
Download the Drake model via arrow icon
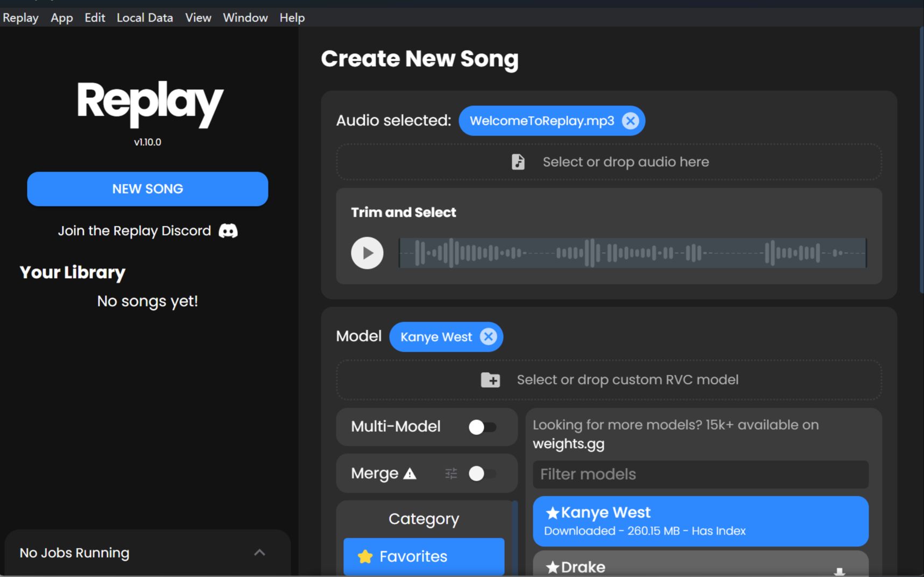839,571
